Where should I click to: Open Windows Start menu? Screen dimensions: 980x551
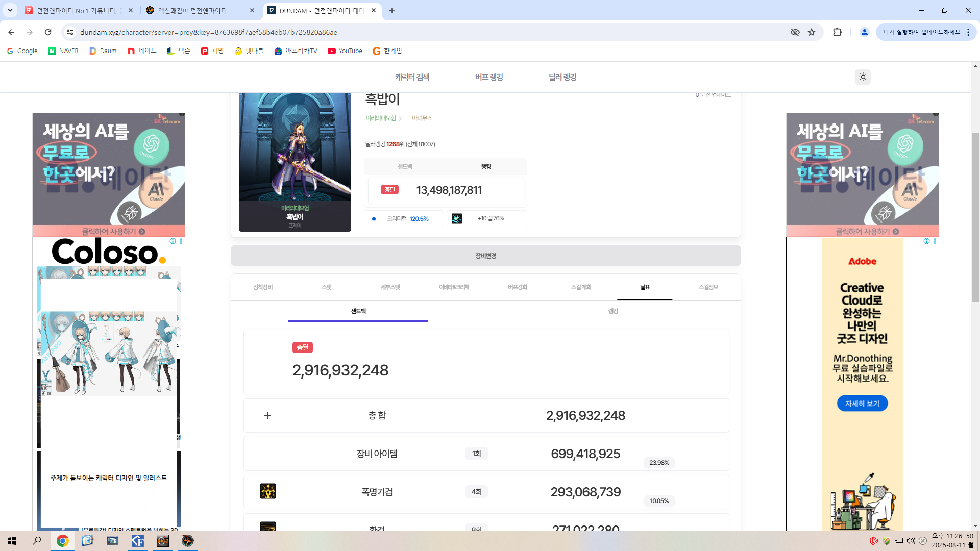click(12, 541)
